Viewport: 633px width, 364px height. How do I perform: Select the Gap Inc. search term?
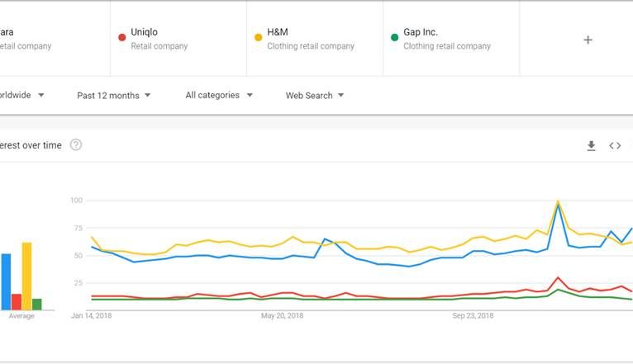coord(421,32)
